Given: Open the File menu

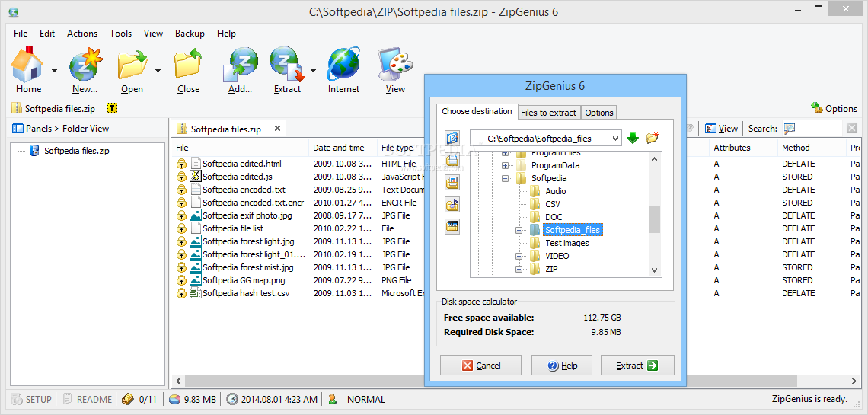Looking at the screenshot, I should [21, 34].
